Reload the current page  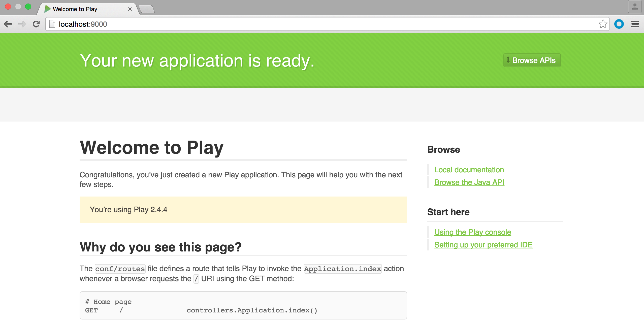tap(36, 24)
